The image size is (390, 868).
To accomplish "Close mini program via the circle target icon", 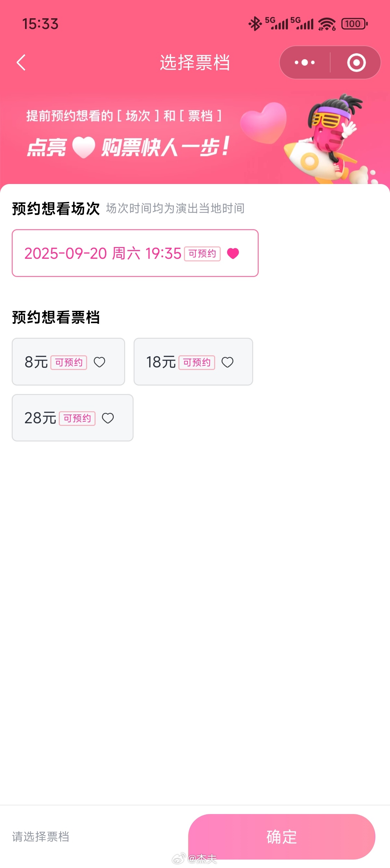I will tap(356, 63).
